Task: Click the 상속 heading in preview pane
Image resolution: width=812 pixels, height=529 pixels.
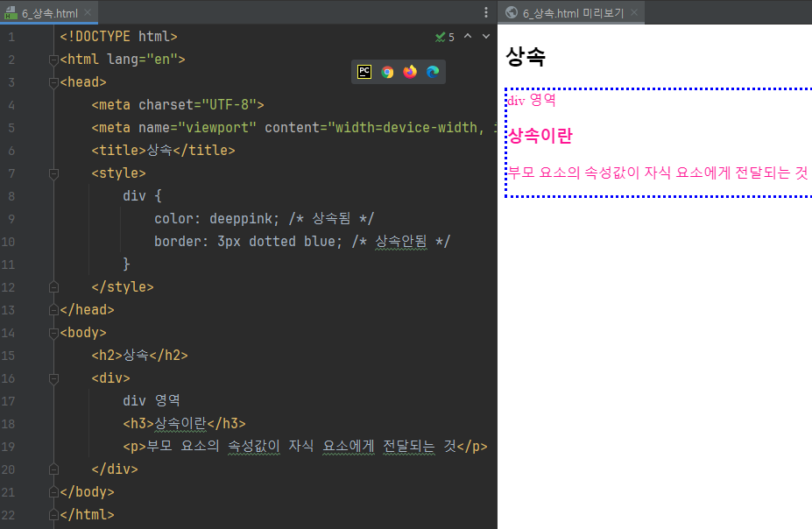Action: coord(525,56)
